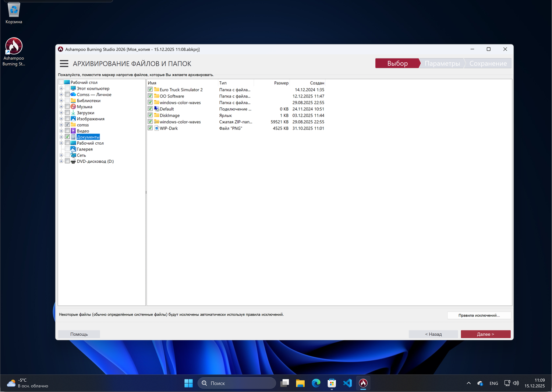Open the Корзина recycle bin on desktop

click(14, 13)
